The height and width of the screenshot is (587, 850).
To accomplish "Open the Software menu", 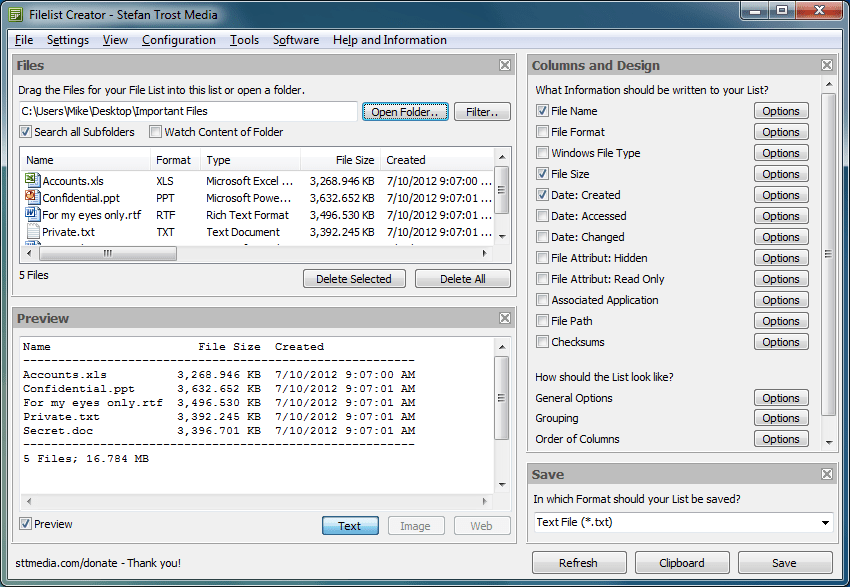I will click(x=296, y=40).
